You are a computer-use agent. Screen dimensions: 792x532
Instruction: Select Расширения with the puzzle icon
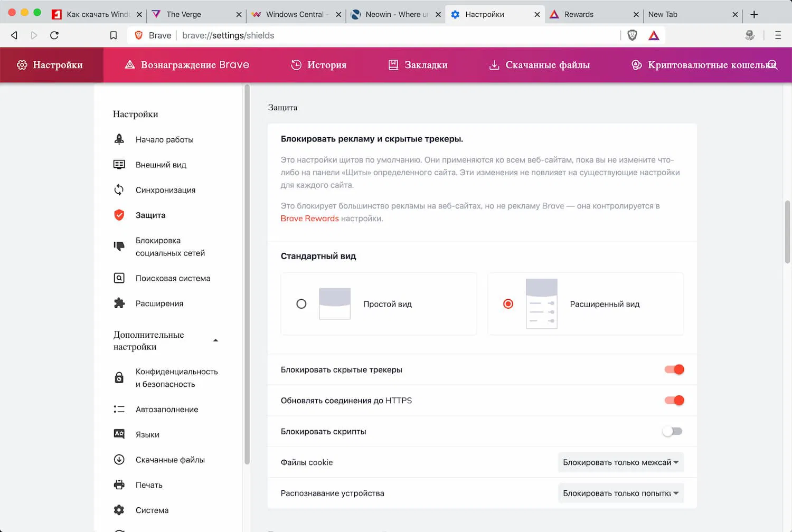pos(159,303)
